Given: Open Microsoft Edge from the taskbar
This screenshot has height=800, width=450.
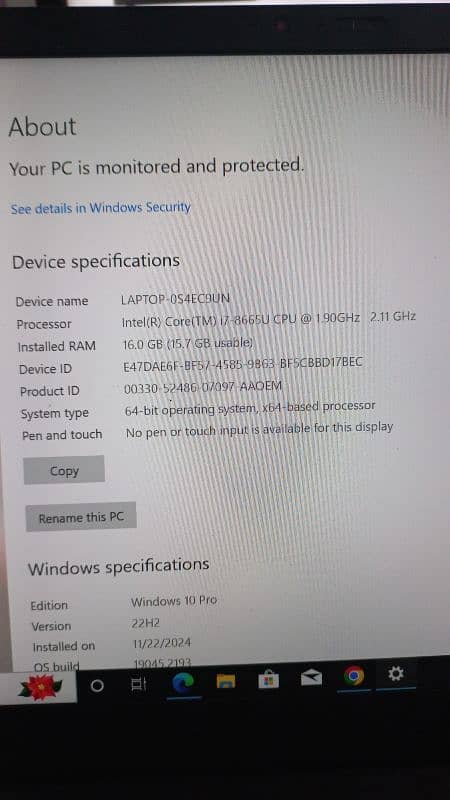Looking at the screenshot, I should [183, 683].
